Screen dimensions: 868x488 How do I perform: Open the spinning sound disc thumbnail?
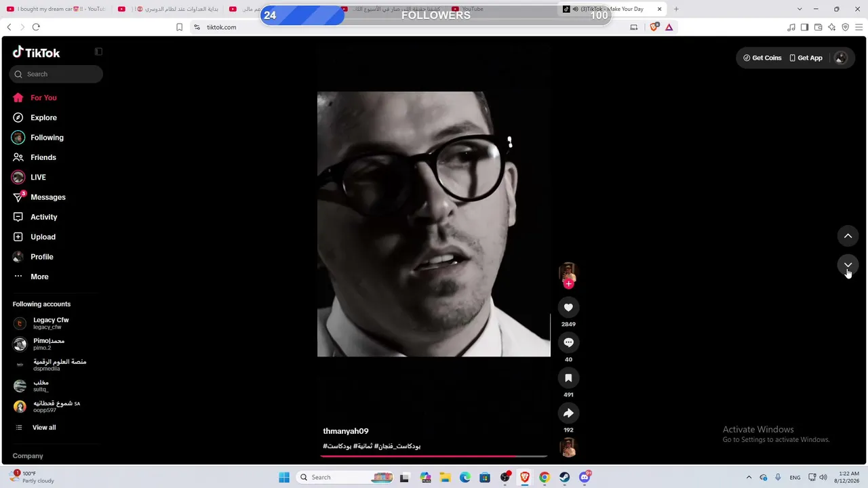pos(568,447)
